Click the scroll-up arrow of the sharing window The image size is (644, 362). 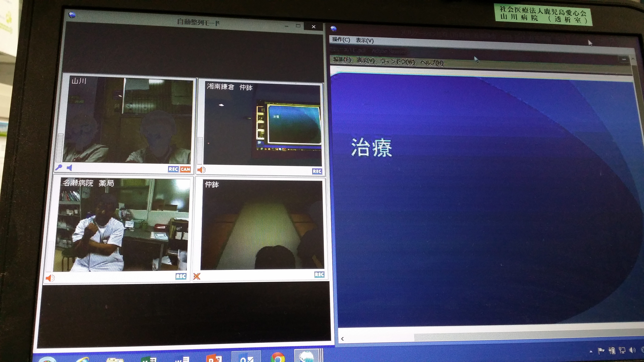pos(633,59)
